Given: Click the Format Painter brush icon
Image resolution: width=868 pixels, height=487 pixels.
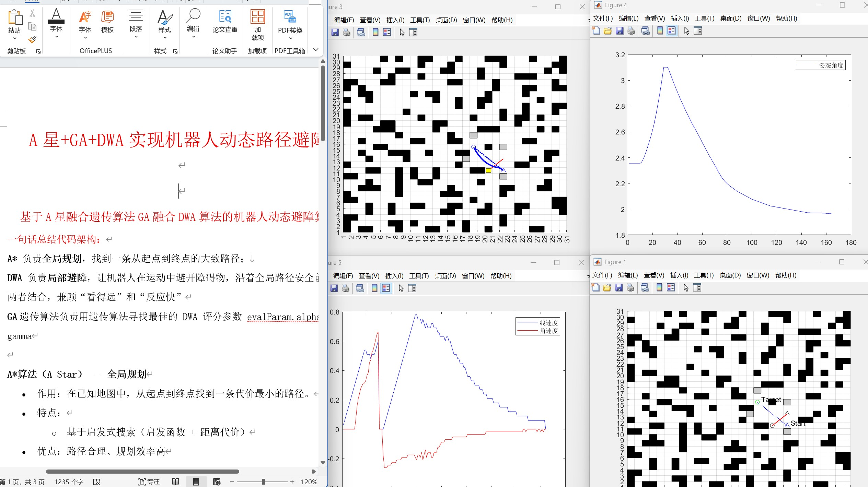Looking at the screenshot, I should 32,39.
